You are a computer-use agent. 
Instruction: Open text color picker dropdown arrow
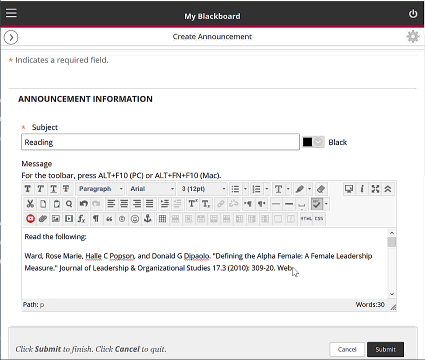point(288,189)
